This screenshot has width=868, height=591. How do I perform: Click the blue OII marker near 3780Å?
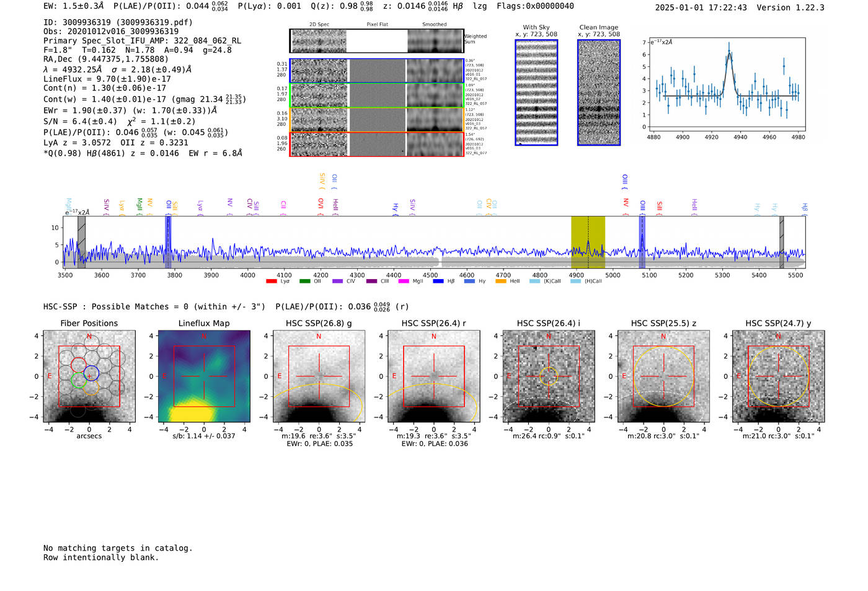tap(168, 242)
